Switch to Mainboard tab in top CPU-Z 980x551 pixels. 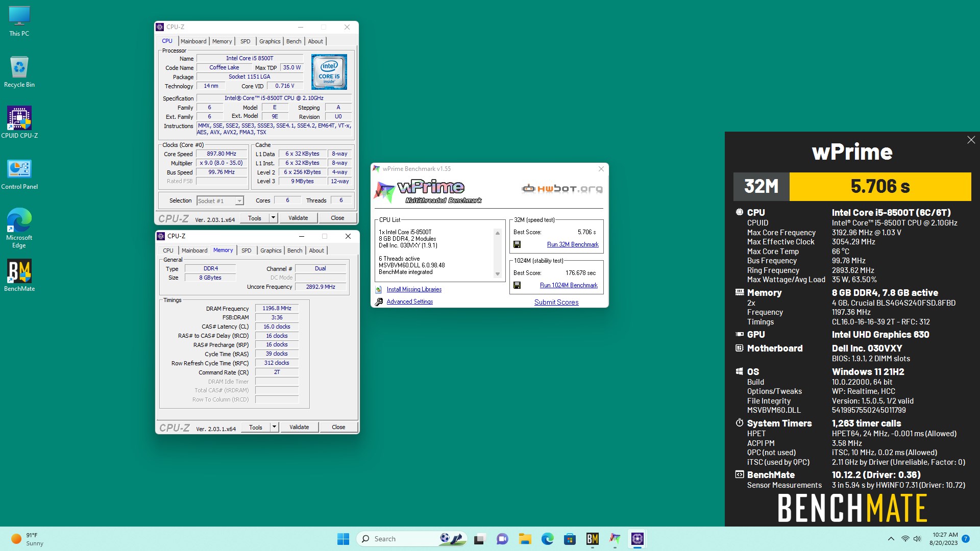[193, 41]
